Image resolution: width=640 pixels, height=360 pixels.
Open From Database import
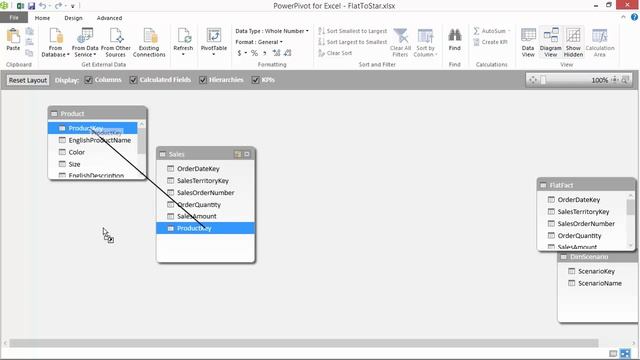56,42
